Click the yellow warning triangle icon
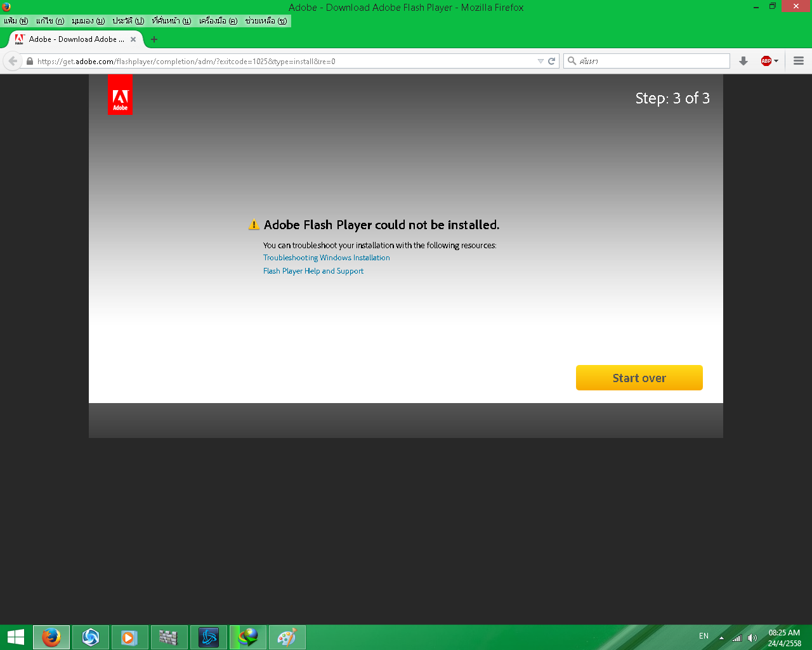812x650 pixels. point(254,225)
